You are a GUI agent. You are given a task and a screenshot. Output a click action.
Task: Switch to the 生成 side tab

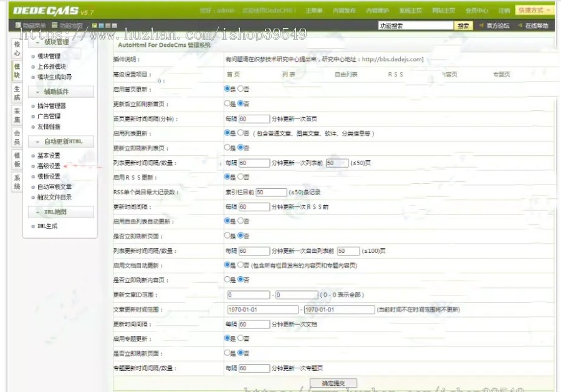17,93
